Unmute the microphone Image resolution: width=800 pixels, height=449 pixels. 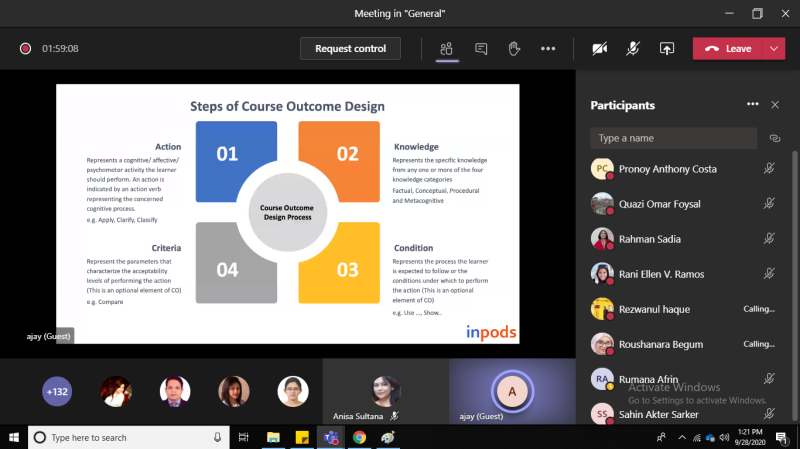(x=633, y=48)
